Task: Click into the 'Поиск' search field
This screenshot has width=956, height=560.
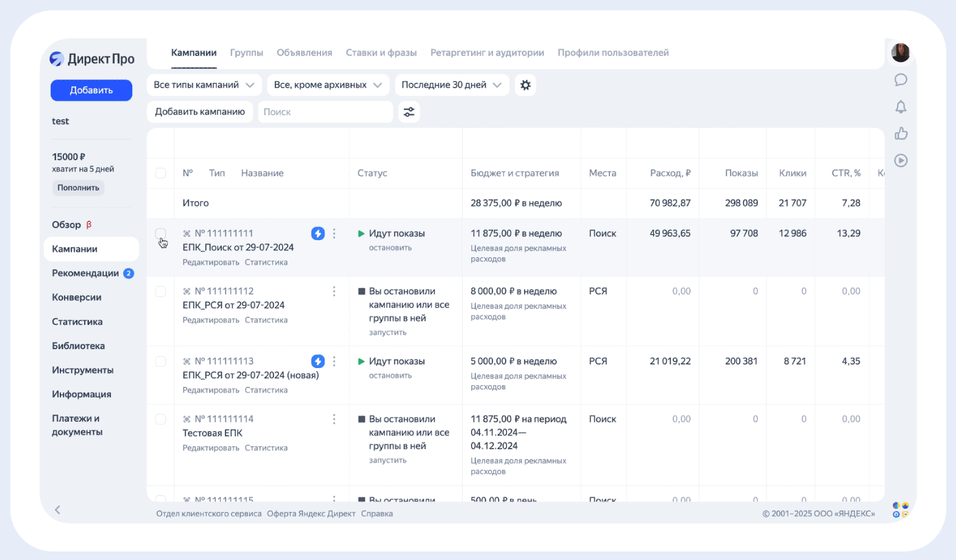Action: click(325, 112)
